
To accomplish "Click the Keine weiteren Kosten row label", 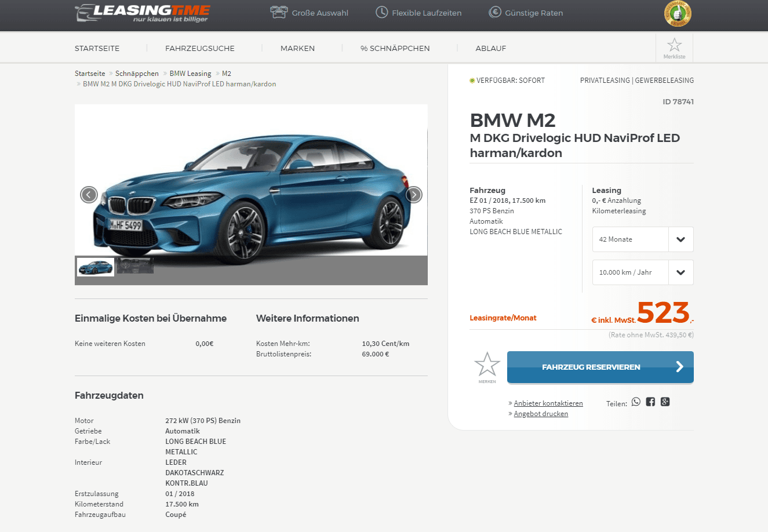I will pos(110,344).
